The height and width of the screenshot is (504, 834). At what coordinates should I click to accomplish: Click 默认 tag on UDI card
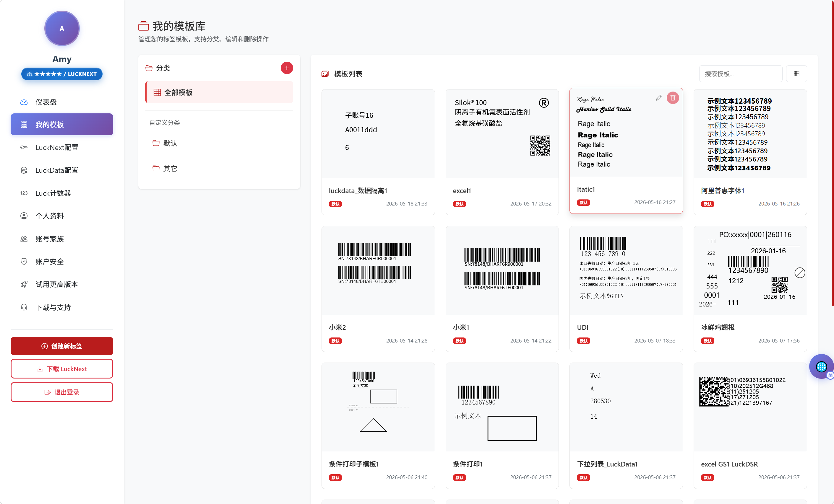[x=583, y=341]
